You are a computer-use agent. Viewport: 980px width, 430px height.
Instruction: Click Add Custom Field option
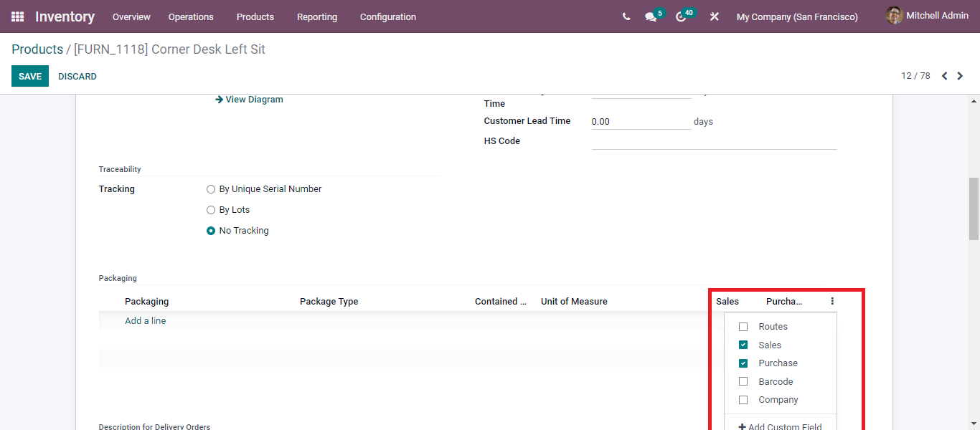coord(780,426)
